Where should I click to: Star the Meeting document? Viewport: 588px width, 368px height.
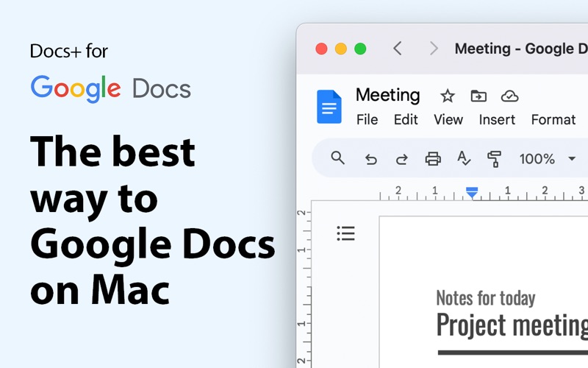point(448,96)
